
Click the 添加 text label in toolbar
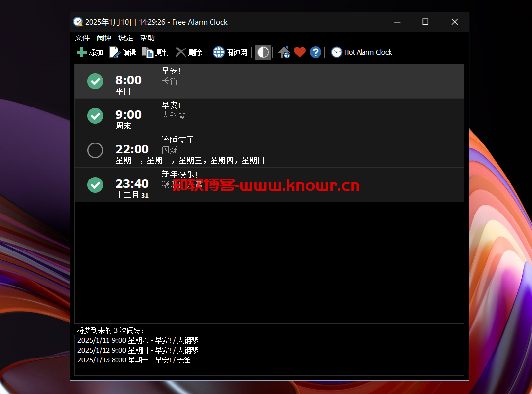96,52
